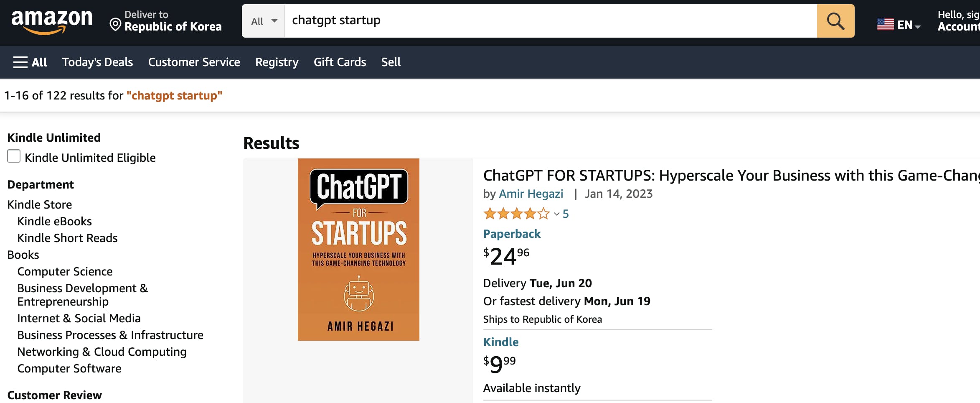Go to Today's Deals

point(97,62)
